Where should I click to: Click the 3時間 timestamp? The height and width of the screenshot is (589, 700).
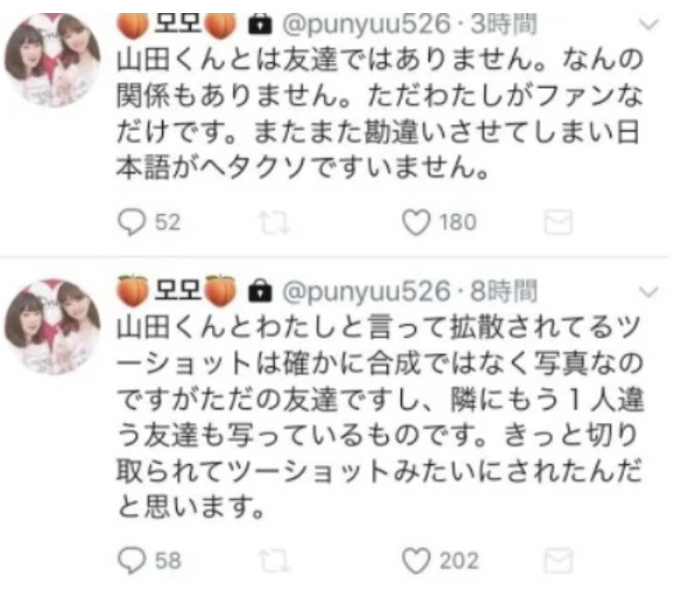pos(504,24)
